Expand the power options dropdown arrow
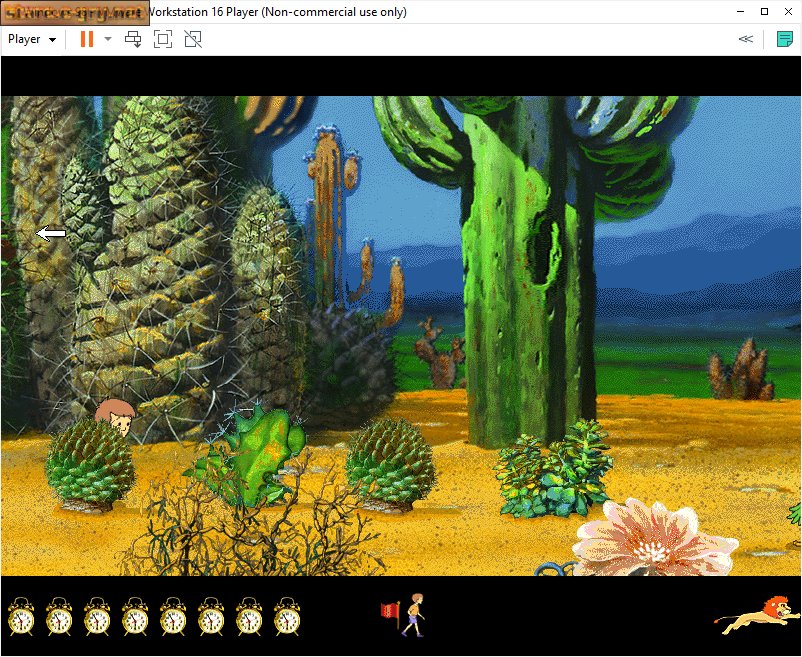The width and height of the screenshot is (802, 657). (x=107, y=39)
